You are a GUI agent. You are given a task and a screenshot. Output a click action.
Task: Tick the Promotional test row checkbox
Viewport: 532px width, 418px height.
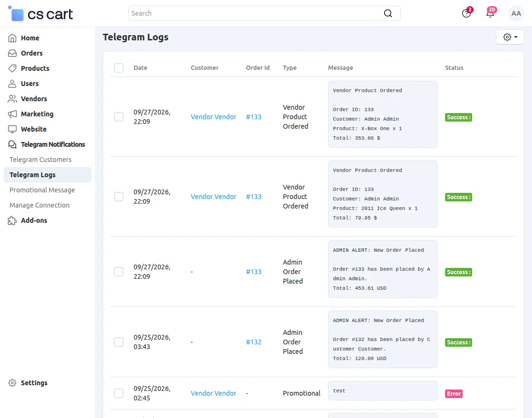point(119,394)
